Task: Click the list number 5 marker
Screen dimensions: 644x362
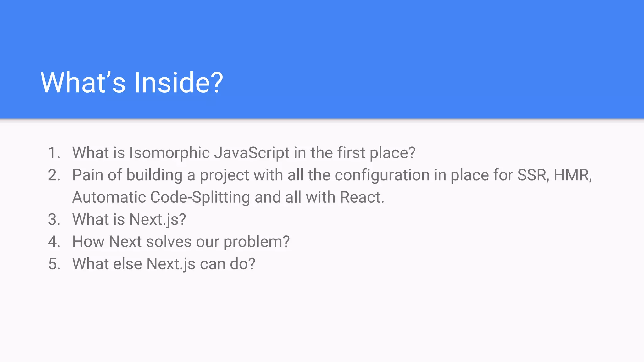Action: (54, 264)
